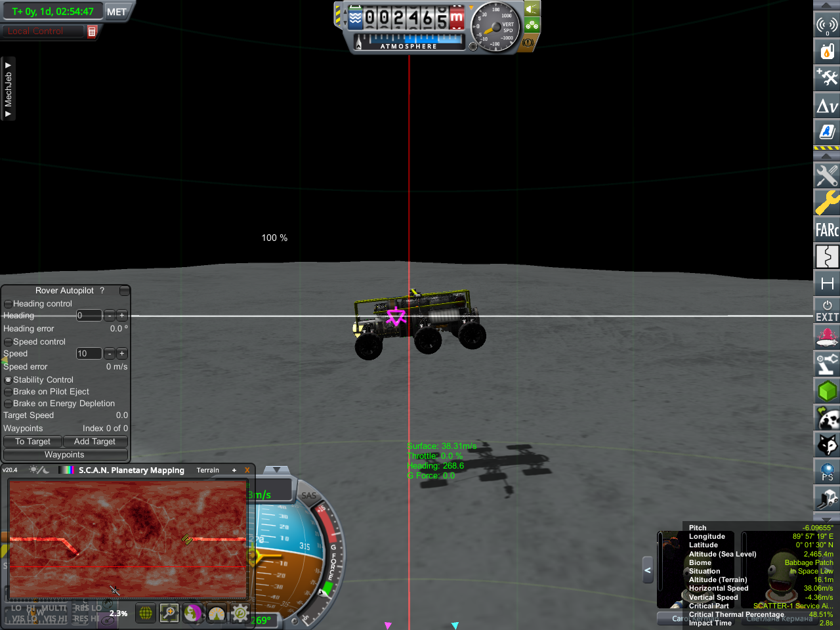The image size is (840, 630).
Task: Open the CommNet signal antenna icon
Action: (x=827, y=24)
